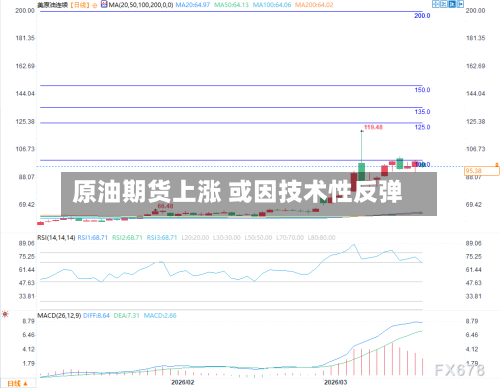Click the red sun icon beside MACD panel
The height and width of the screenshot is (388, 500).
click(5, 314)
